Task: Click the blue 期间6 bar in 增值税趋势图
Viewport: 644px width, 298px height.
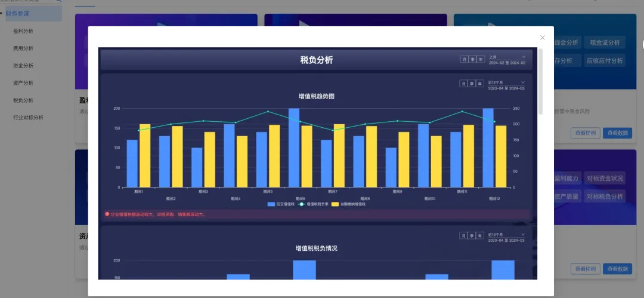Action: coord(293,148)
